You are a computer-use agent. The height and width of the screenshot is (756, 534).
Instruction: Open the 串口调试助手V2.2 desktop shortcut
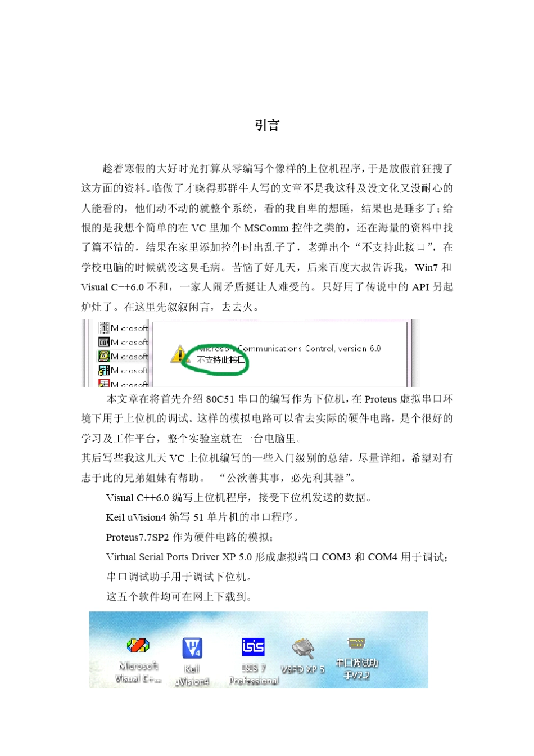[x=356, y=658]
